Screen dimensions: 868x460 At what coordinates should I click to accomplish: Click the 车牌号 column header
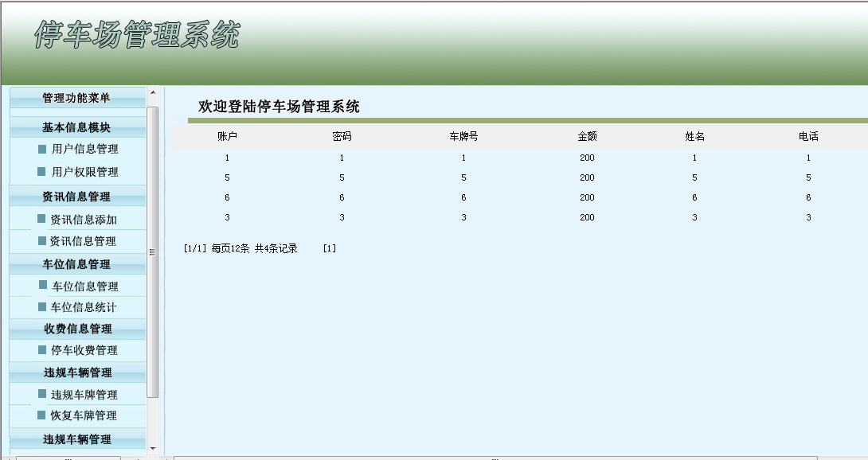coord(463,136)
